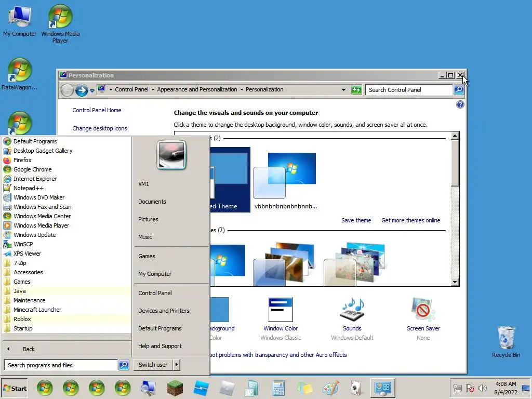Open the Magnifier icon on the taskbar
This screenshot has height=399, width=532.
(148, 388)
